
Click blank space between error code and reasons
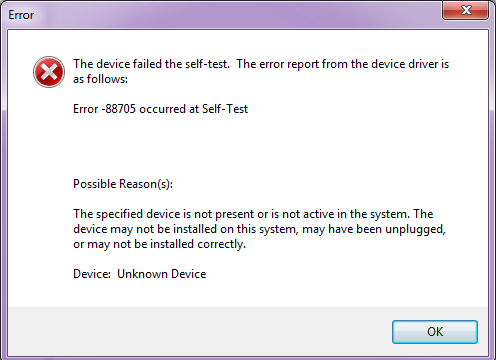(x=247, y=147)
